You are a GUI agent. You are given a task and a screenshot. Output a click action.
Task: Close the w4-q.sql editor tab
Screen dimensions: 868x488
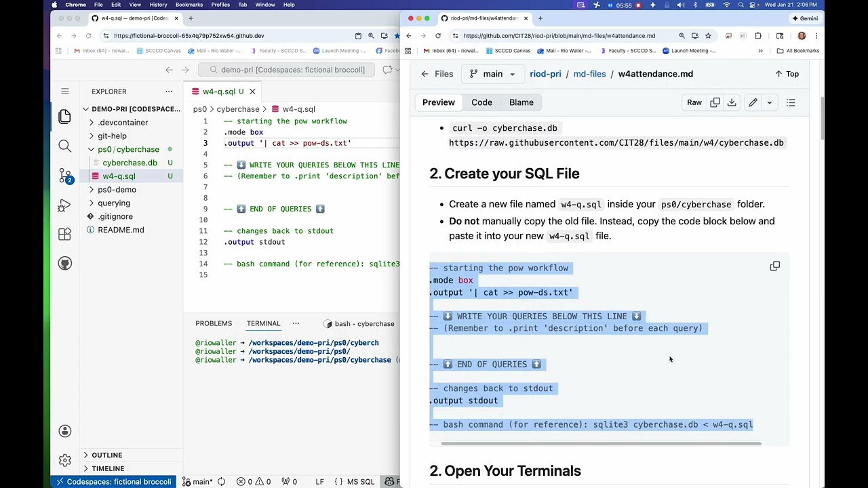point(252,91)
